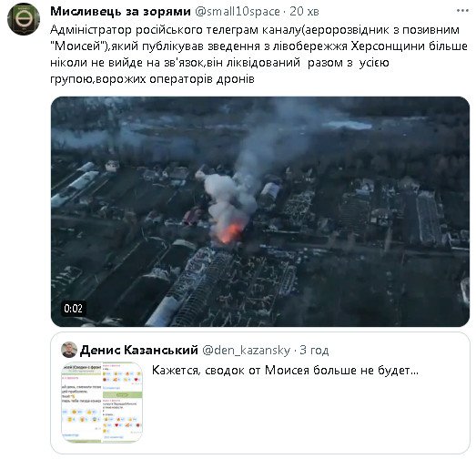476x459 pixels.
Task: Open the tweet via the 20 хв timestamp
Action: point(304,12)
